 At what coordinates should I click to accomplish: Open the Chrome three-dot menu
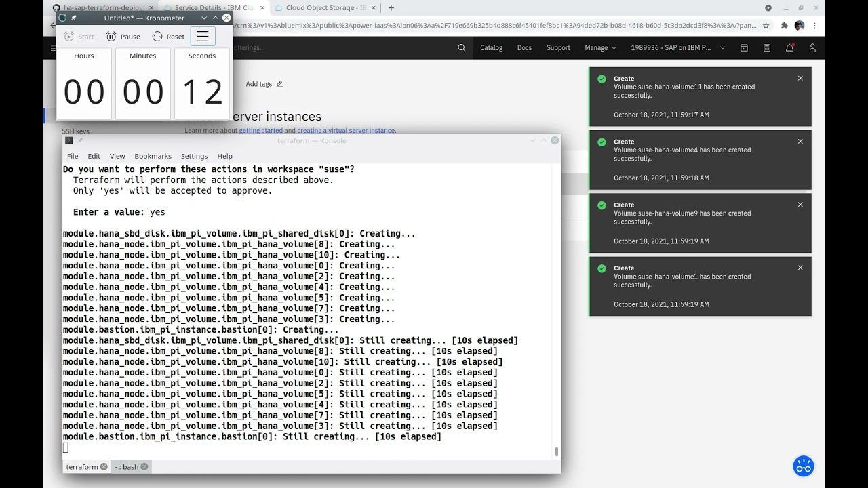tap(814, 25)
